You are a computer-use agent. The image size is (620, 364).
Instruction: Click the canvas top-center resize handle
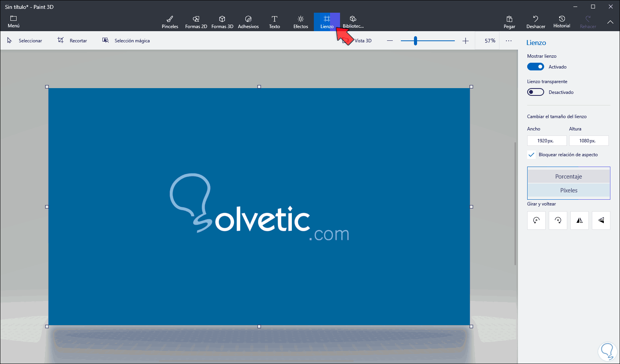coord(259,87)
